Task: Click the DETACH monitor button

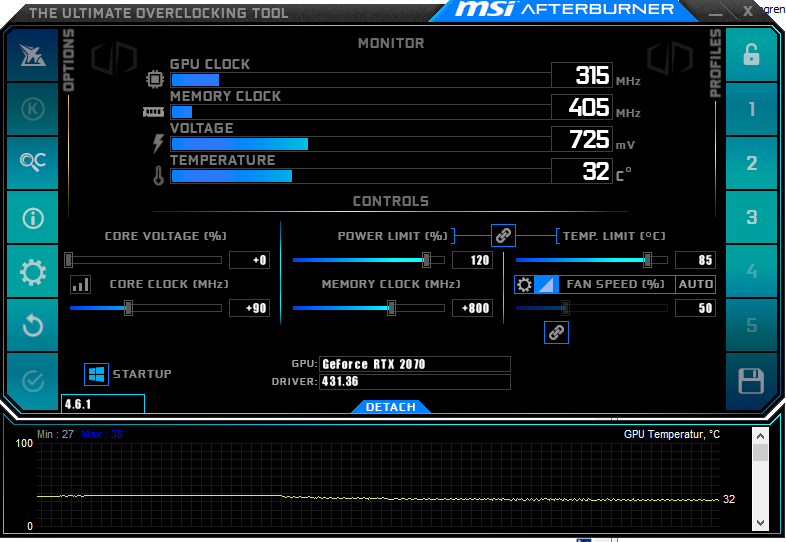Action: (x=390, y=407)
